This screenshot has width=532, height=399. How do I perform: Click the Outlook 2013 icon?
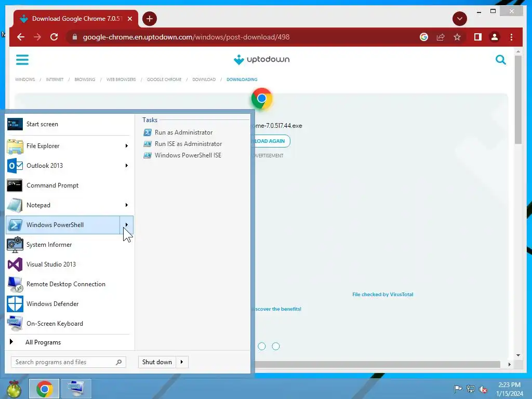tap(15, 166)
